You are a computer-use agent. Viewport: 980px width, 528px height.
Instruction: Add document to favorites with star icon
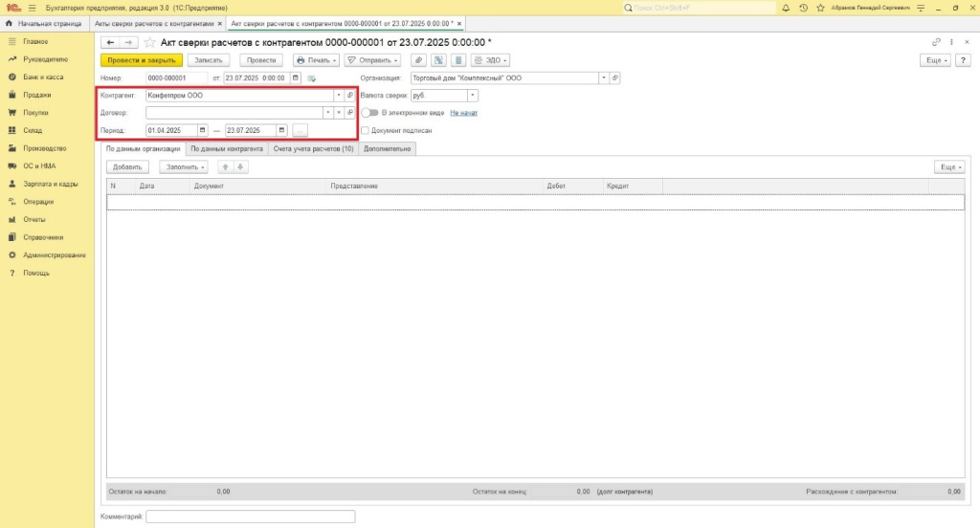(x=149, y=42)
